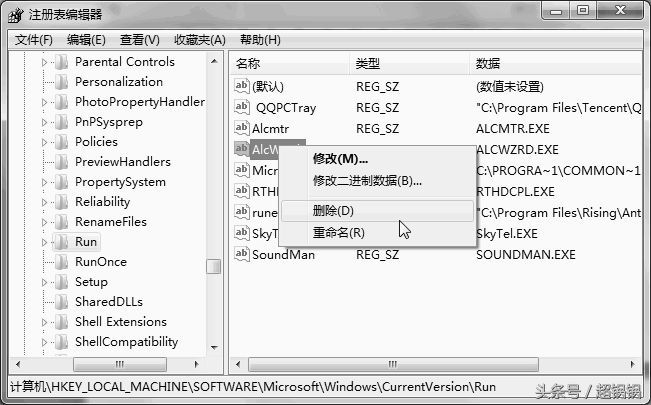This screenshot has height=405, width=651.
Task: Expand the PnPSysprep key
Action: point(44,122)
